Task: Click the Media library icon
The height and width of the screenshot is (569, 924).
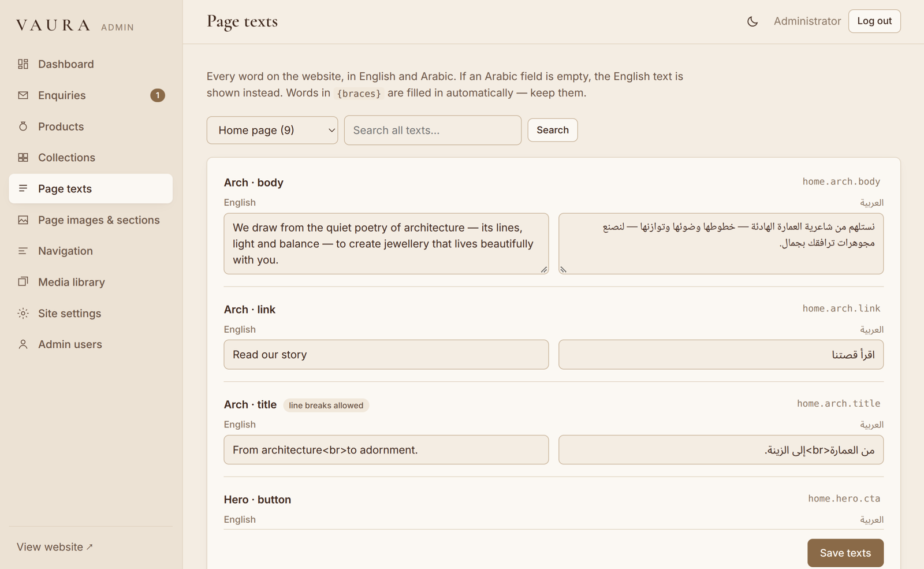Action: click(x=23, y=282)
